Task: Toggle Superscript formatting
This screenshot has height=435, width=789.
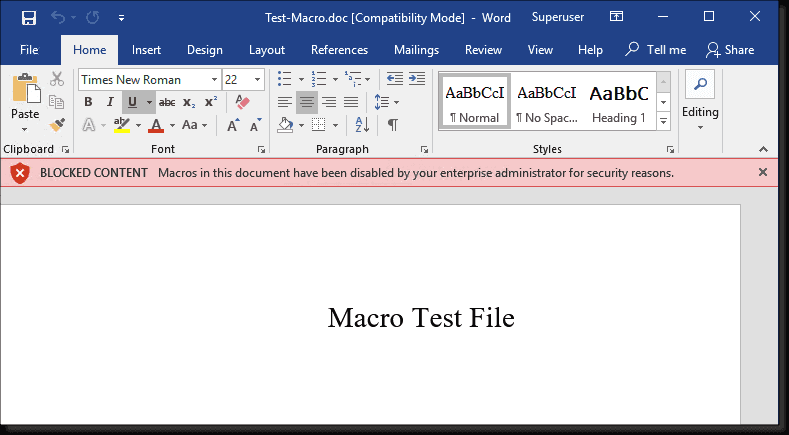Action: 211,102
